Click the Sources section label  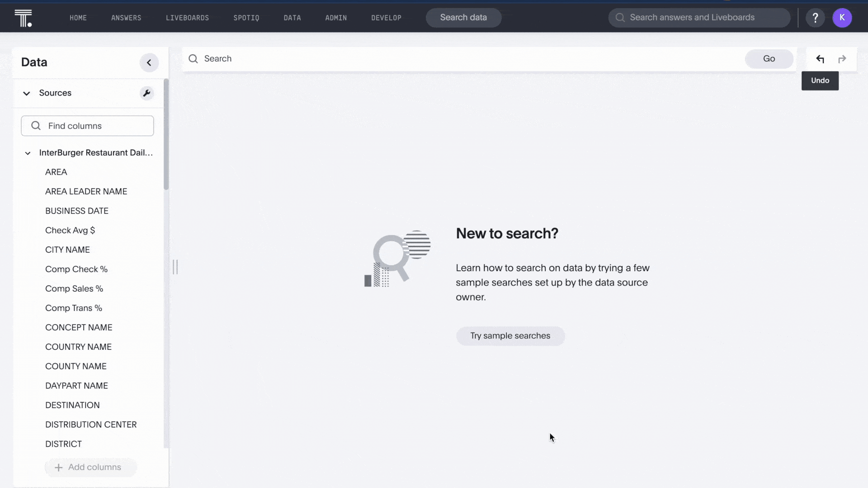coord(55,93)
